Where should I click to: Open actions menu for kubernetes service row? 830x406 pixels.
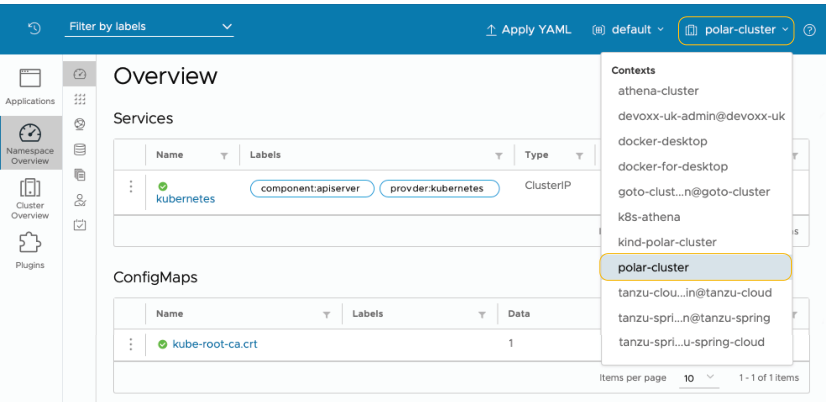[130, 186]
